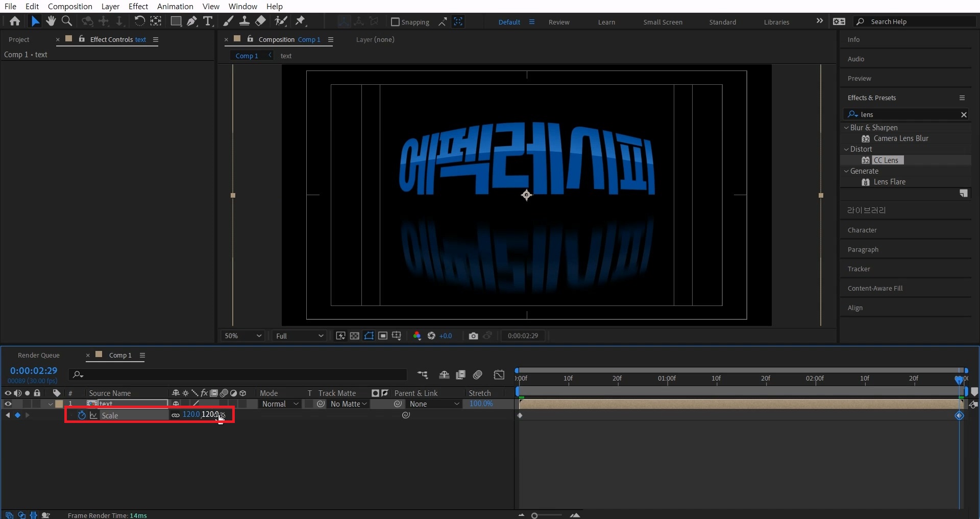Open Track Matte No Matte dropdown

pos(349,404)
